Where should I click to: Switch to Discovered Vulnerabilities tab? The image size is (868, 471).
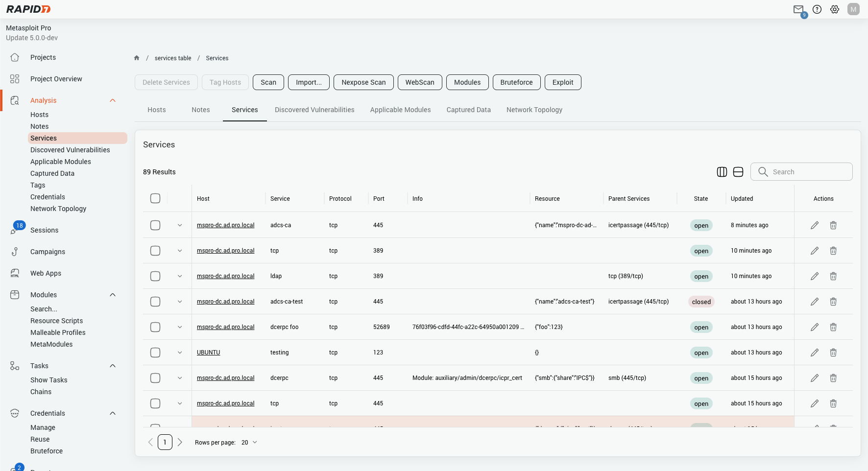[x=314, y=110]
